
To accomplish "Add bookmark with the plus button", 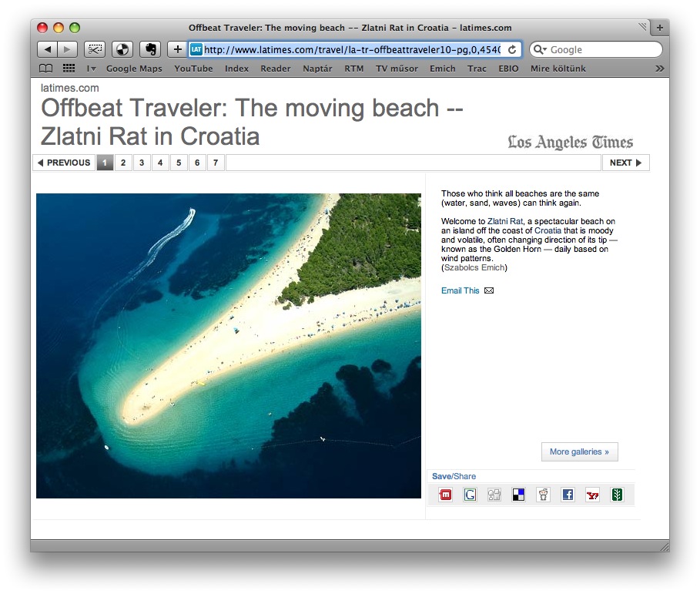I will (x=177, y=49).
